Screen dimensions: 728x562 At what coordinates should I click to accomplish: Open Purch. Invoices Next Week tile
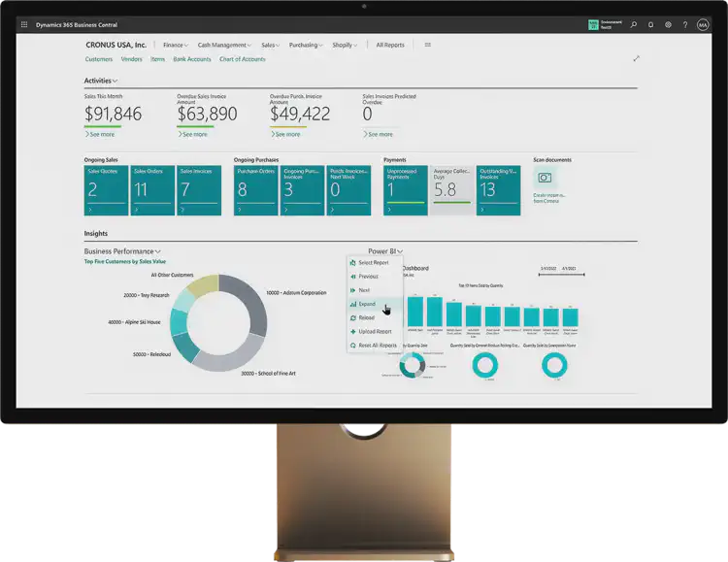[x=348, y=190]
